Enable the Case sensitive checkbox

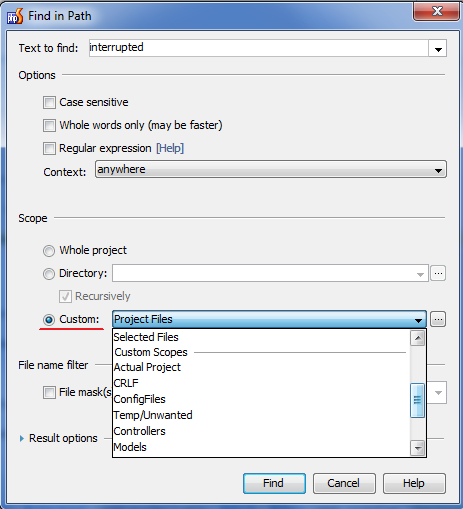[x=49, y=103]
